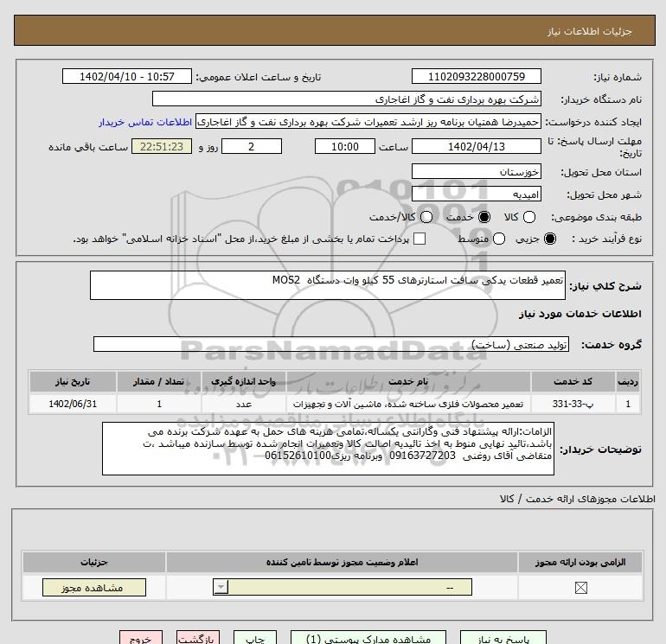Click the service group field تولید صنعتی
The image size is (666, 644).
(x=331, y=344)
